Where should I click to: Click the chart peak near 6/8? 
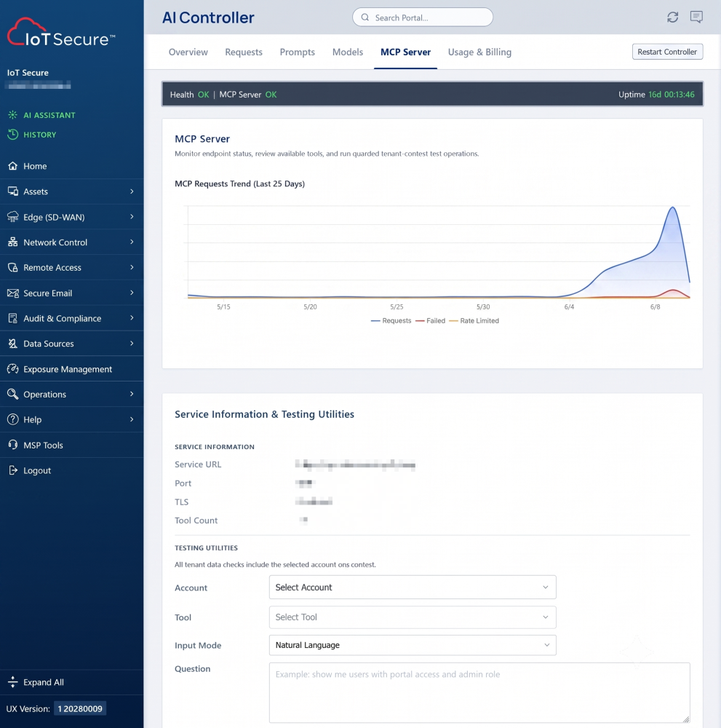pos(673,207)
